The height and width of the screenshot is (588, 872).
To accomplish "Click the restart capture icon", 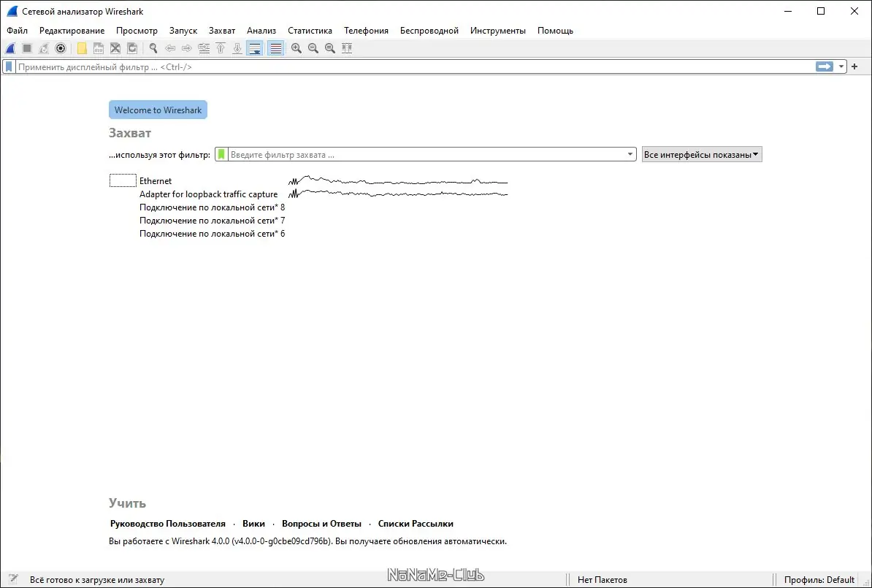I will coord(43,48).
